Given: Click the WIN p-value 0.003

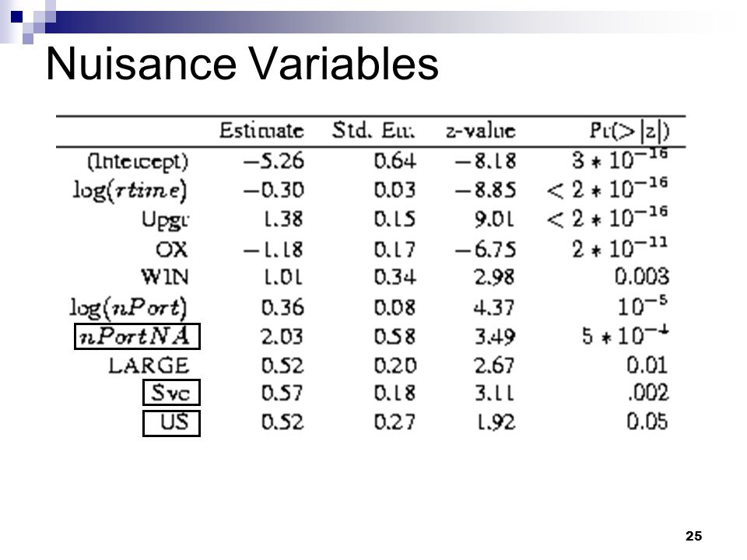Looking at the screenshot, I should click(x=642, y=276).
